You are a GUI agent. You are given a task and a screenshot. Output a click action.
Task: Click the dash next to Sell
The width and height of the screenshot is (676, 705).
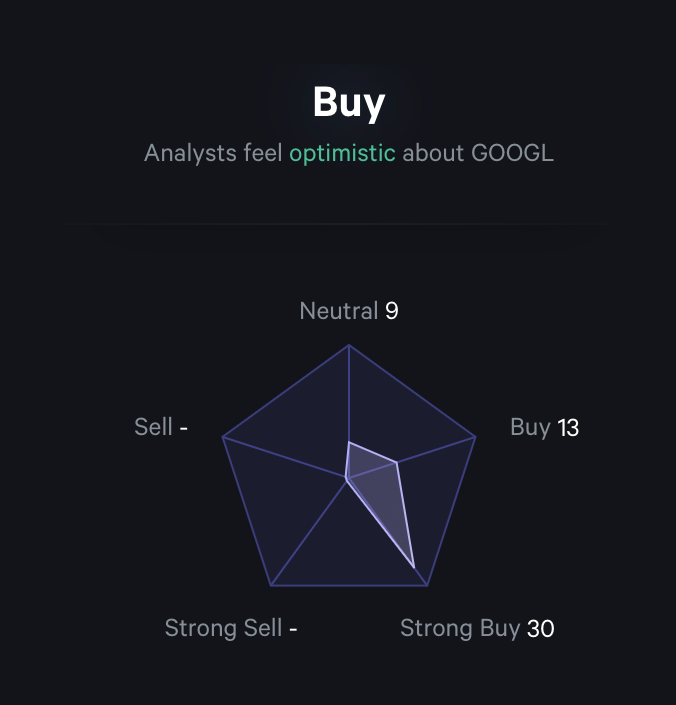click(184, 427)
